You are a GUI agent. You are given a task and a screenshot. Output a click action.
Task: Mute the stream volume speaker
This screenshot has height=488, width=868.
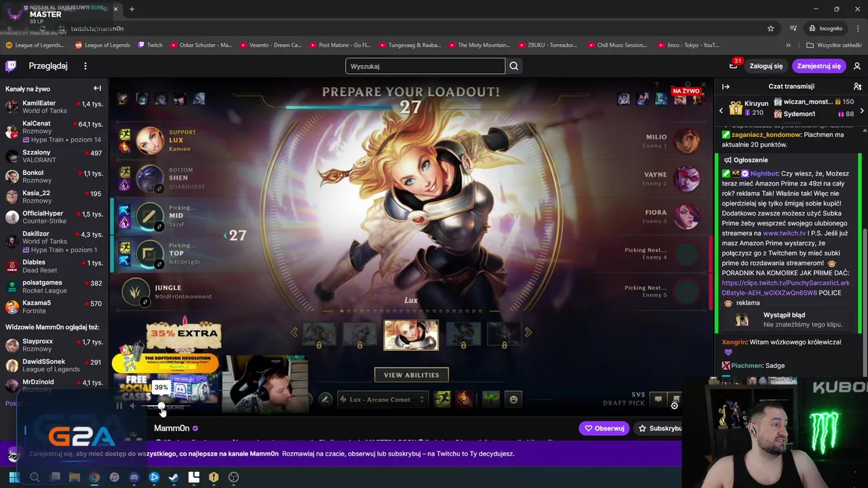pos(133,406)
